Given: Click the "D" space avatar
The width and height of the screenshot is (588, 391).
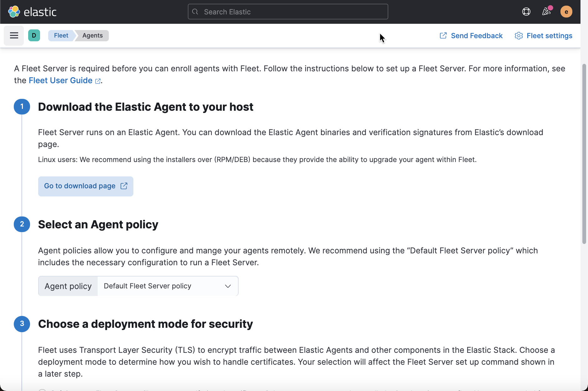Looking at the screenshot, I should tap(34, 35).
